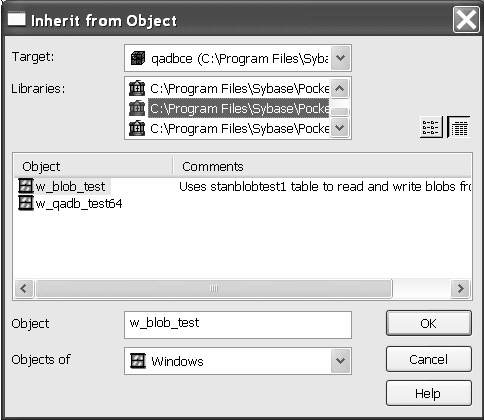Click the Windows object type icon
The height and width of the screenshot is (420, 484).
(138, 361)
